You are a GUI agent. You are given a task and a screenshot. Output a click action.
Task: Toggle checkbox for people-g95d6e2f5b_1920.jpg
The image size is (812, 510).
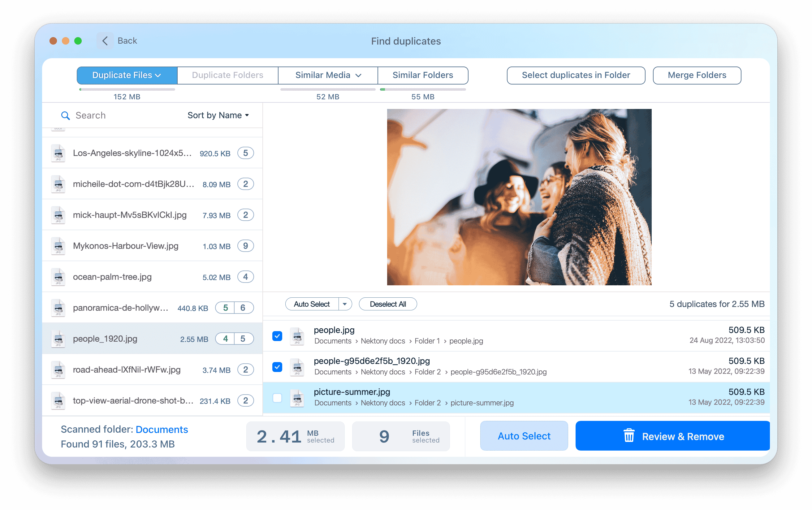[x=277, y=365]
